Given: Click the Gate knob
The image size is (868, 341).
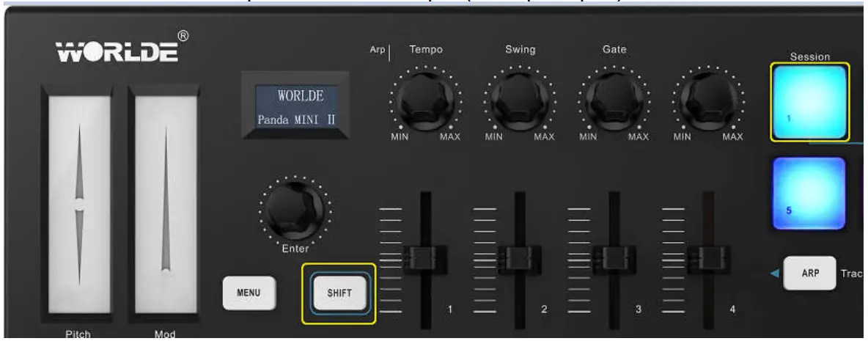Looking at the screenshot, I should 614,100.
